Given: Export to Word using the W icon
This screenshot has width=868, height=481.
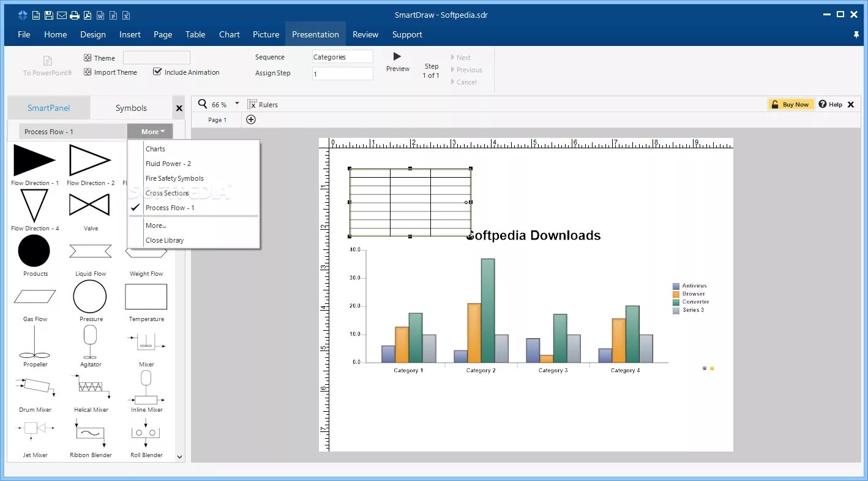Looking at the screenshot, I should [100, 15].
